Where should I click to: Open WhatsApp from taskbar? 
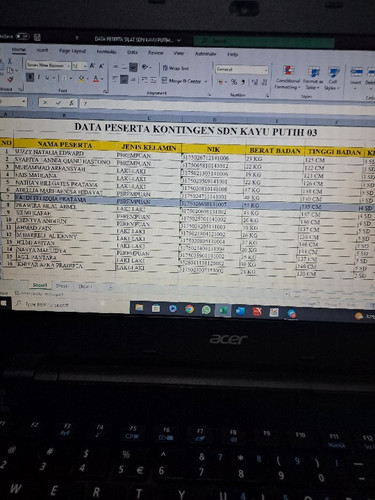(206, 310)
